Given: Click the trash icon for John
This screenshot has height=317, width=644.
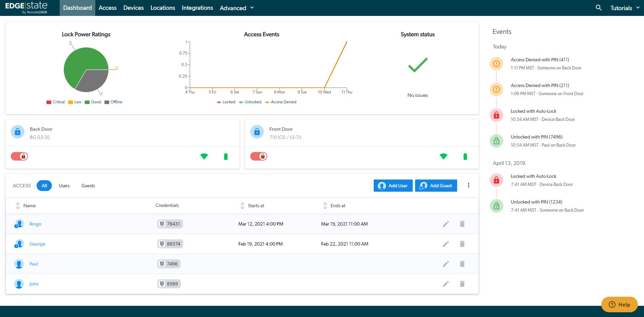Looking at the screenshot, I should pos(462,284).
